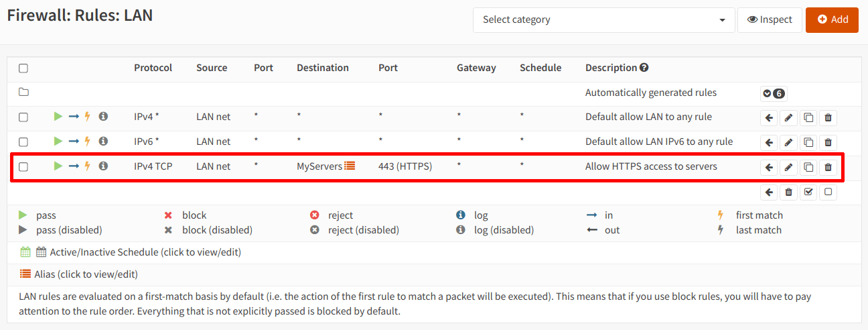Click the log info icon on the IPv6 * rule
868x330 pixels.
[x=103, y=142]
